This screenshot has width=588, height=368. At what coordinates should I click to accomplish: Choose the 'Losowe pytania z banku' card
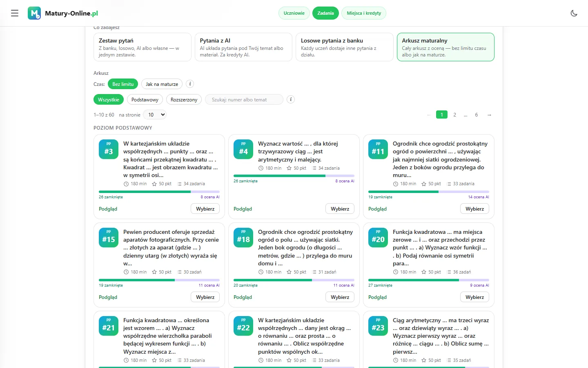pyautogui.click(x=345, y=47)
